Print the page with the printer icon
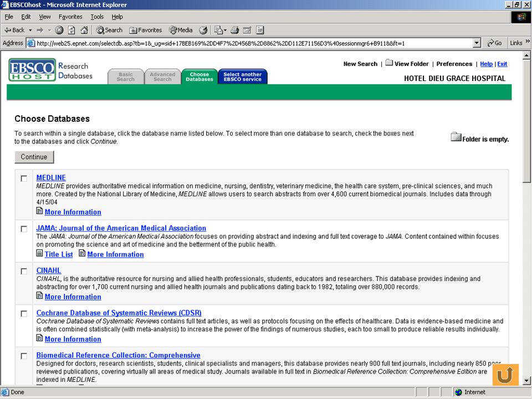The width and height of the screenshot is (532, 399). click(x=234, y=30)
